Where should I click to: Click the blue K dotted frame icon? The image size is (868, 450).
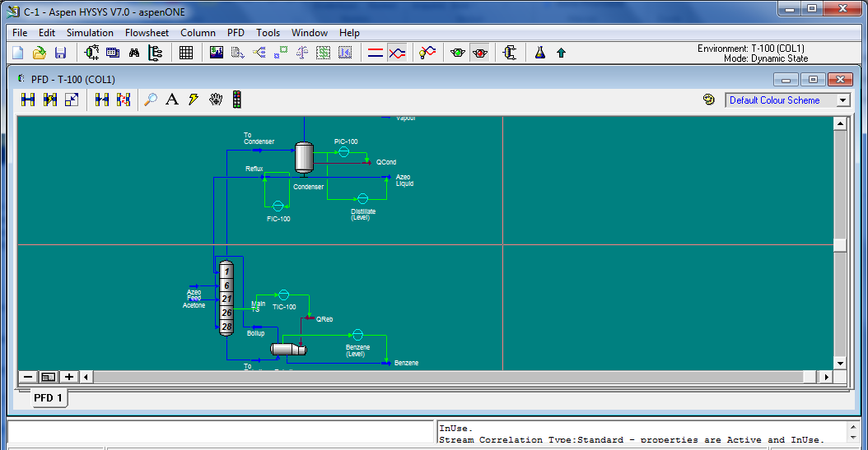(x=345, y=53)
